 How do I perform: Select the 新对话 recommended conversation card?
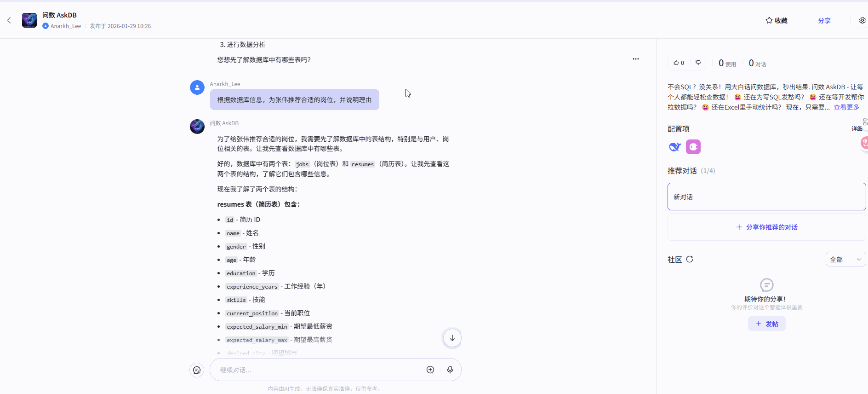[x=766, y=197]
